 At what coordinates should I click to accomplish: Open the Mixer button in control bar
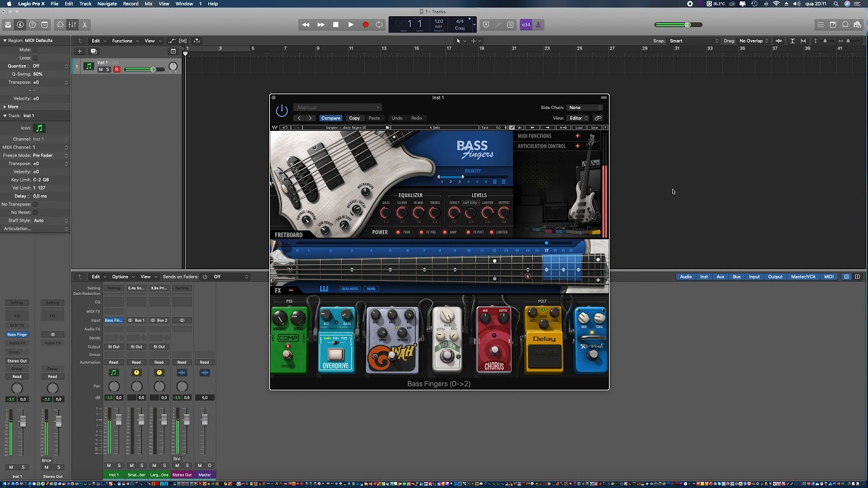point(72,25)
